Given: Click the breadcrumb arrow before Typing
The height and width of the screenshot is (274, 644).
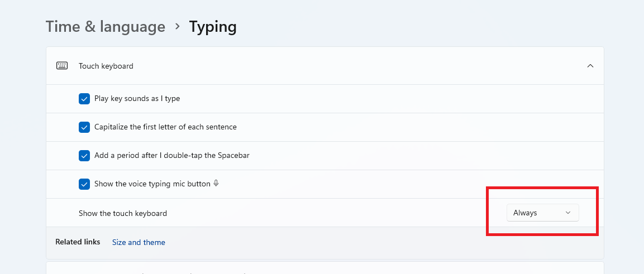Looking at the screenshot, I should [178, 26].
